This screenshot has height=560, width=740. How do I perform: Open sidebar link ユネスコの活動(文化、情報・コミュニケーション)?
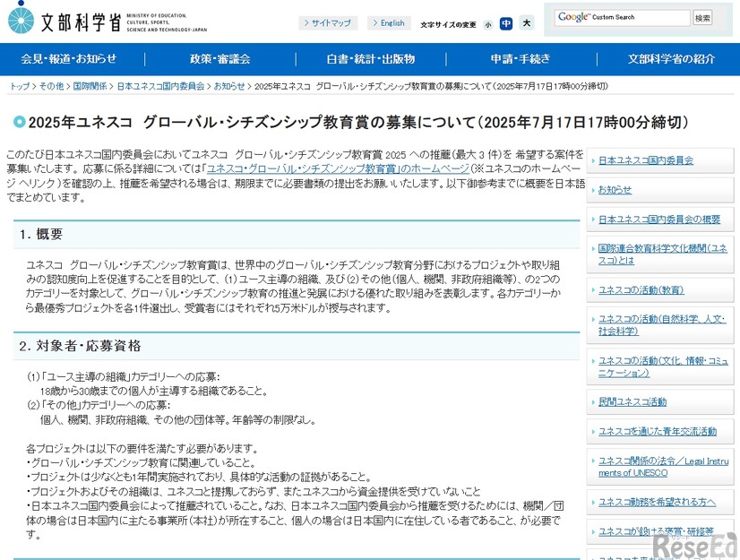[x=663, y=366]
